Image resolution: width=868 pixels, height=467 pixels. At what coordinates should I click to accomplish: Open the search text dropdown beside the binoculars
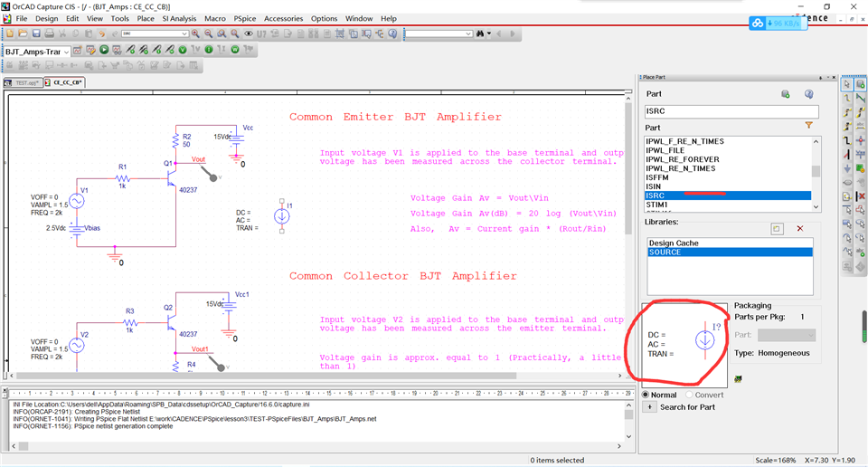click(468, 33)
